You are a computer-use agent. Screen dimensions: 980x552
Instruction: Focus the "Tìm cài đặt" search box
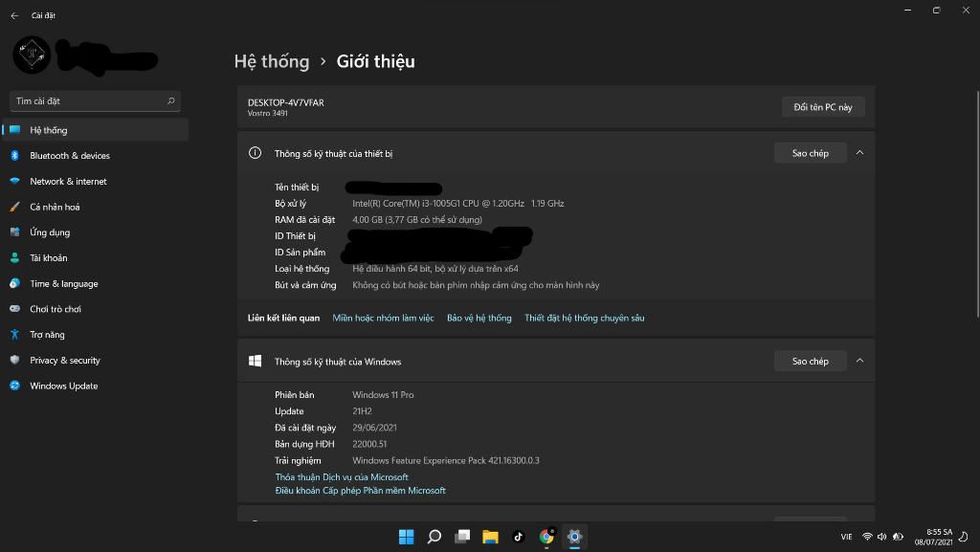coord(95,101)
